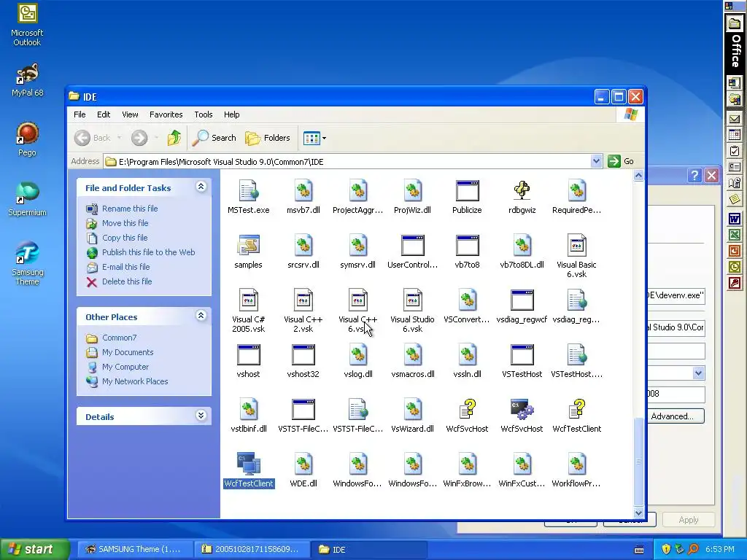Select Visual Studio 6.vsk file

coord(413,300)
